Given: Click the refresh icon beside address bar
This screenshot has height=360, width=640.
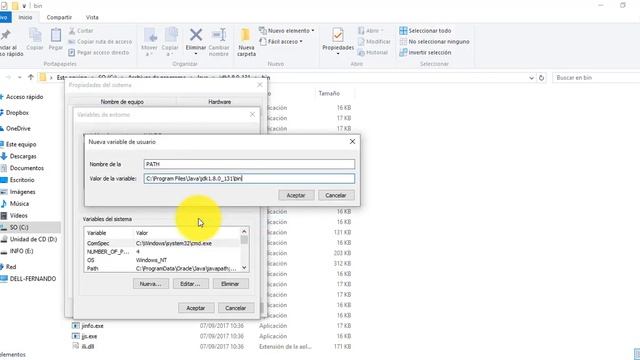Looking at the screenshot, I should click(542, 78).
